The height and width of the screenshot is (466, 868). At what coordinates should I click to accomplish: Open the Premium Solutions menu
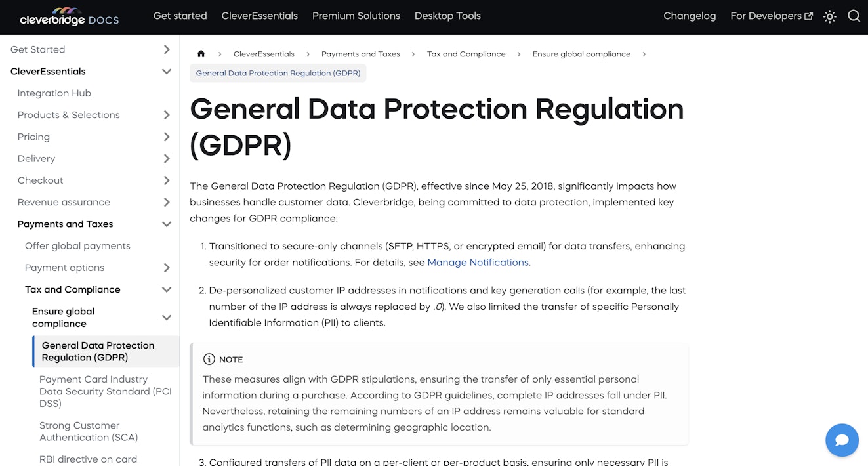356,16
